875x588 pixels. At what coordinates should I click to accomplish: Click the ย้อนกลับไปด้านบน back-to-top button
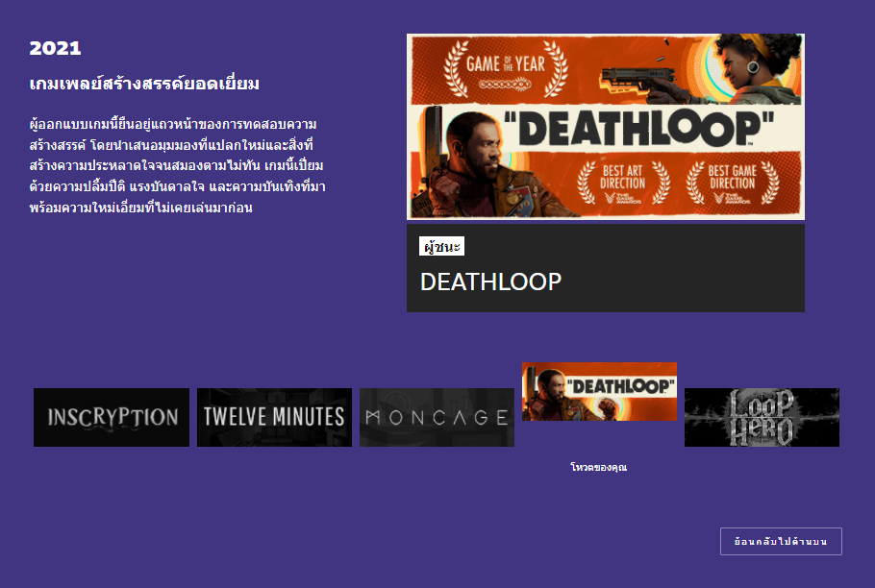(781, 541)
